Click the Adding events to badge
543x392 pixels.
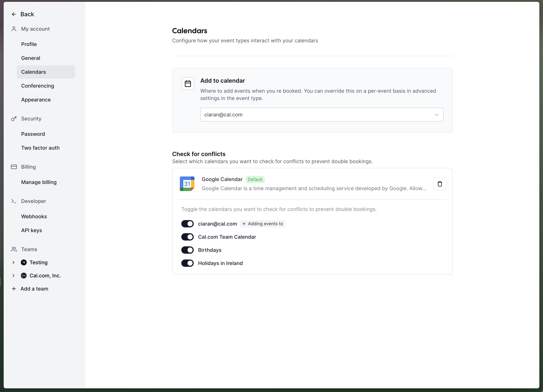[x=263, y=224]
